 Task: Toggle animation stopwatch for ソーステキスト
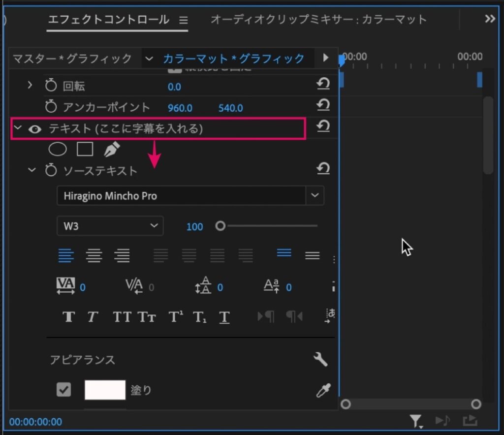click(x=51, y=170)
